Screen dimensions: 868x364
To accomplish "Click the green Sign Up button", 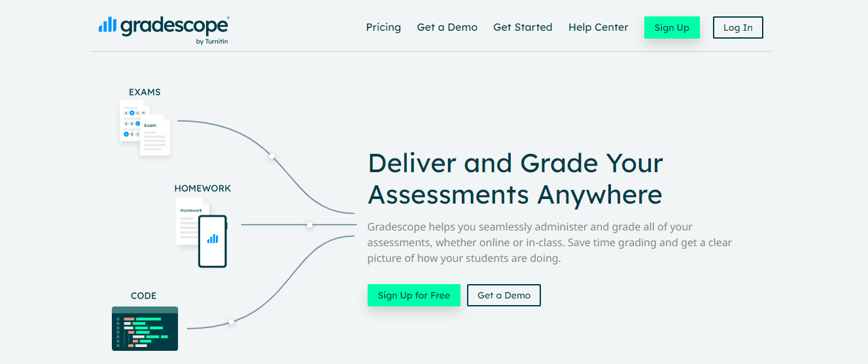I will (672, 27).
